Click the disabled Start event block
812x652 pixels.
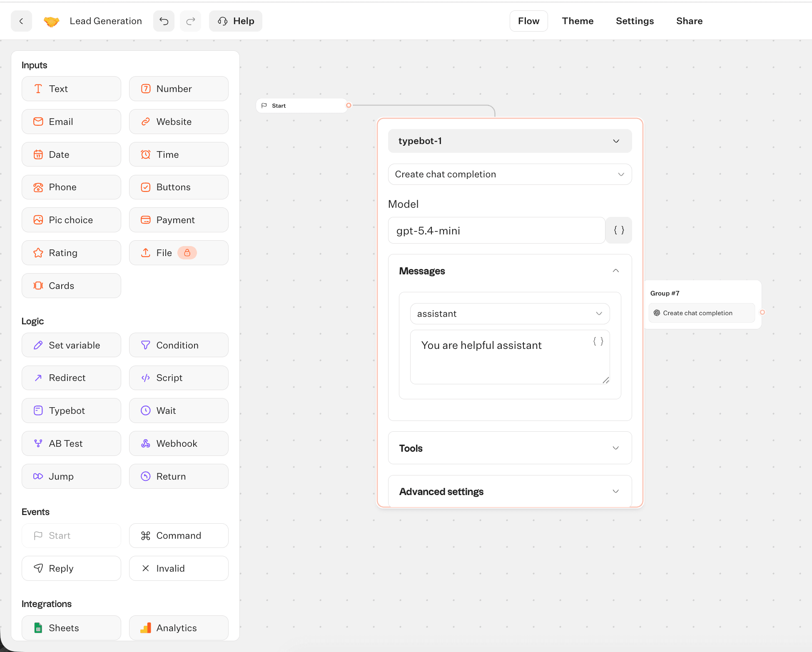click(71, 535)
